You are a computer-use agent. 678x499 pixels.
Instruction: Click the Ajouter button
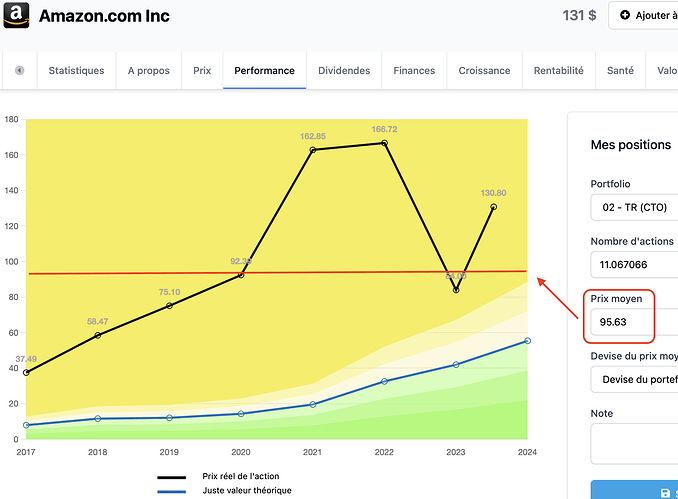point(643,15)
